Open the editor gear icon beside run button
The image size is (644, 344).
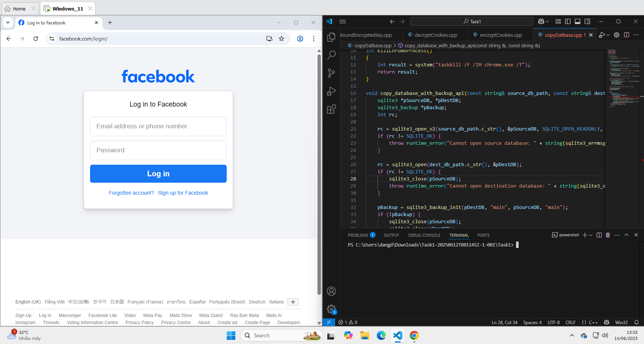(x=617, y=35)
